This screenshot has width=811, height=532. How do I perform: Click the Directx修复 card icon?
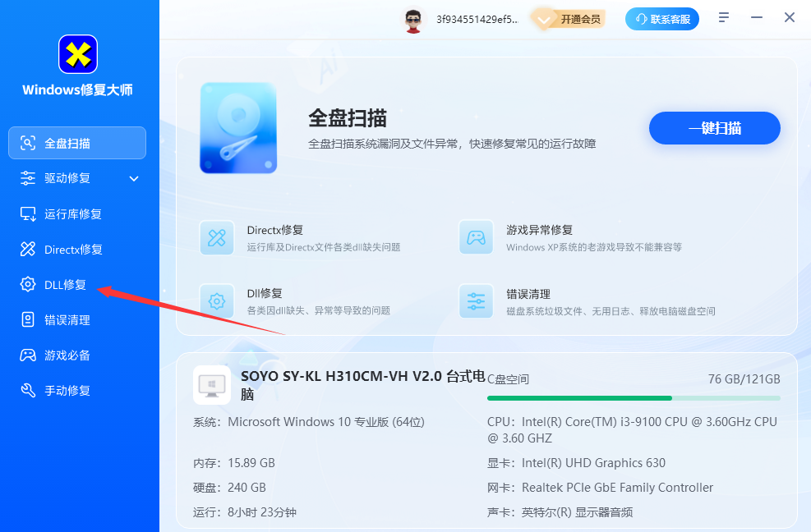coord(217,238)
